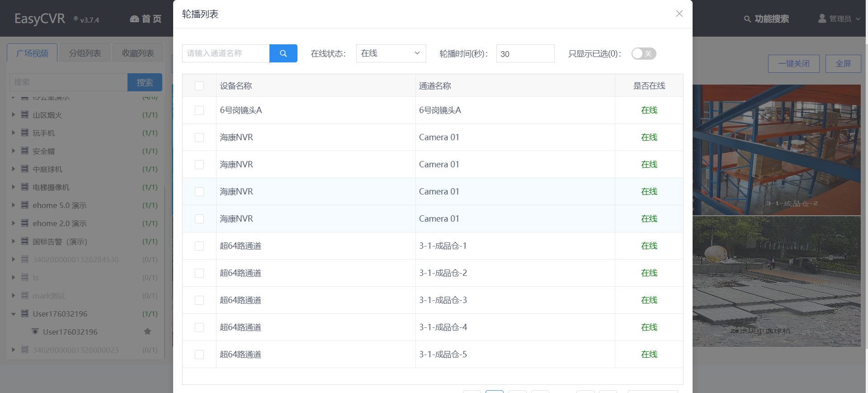
Task: Click the 功能搜索 magnifier icon
Action: coord(747,19)
